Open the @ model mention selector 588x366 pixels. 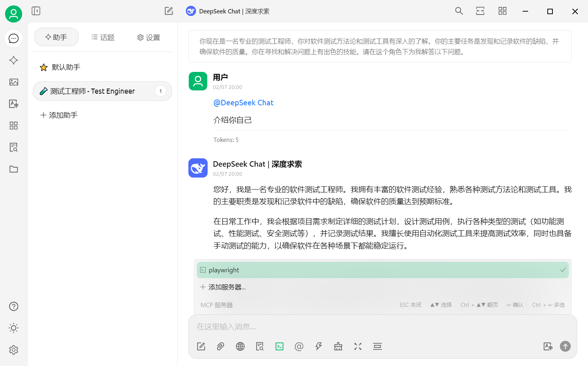(299, 346)
